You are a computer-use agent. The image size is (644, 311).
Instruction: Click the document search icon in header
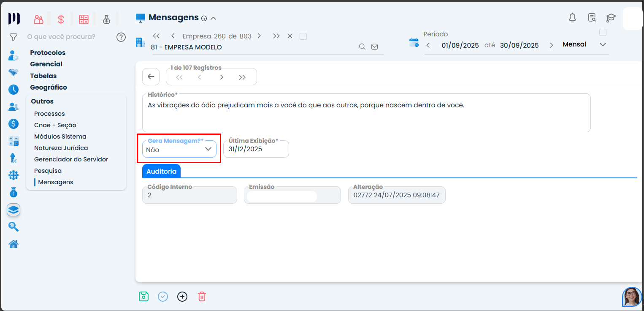[592, 18]
